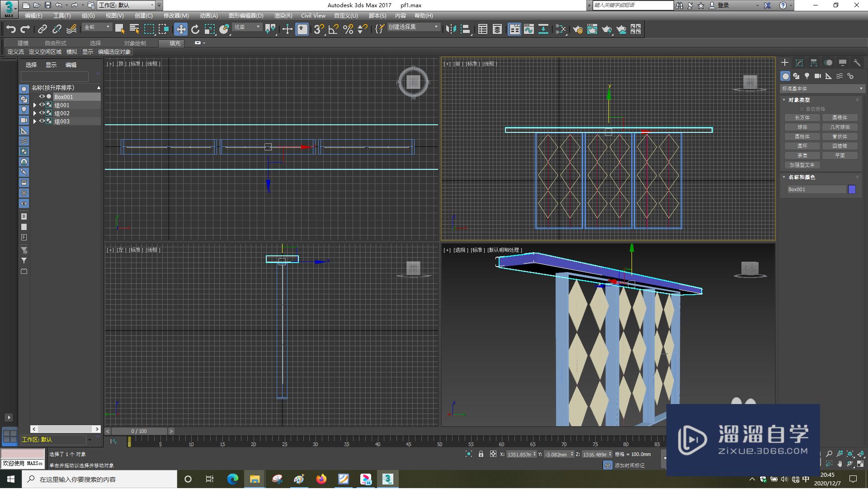Image resolution: width=868 pixels, height=489 pixels.
Task: Click the Mirror tool icon
Action: pyautogui.click(x=451, y=29)
